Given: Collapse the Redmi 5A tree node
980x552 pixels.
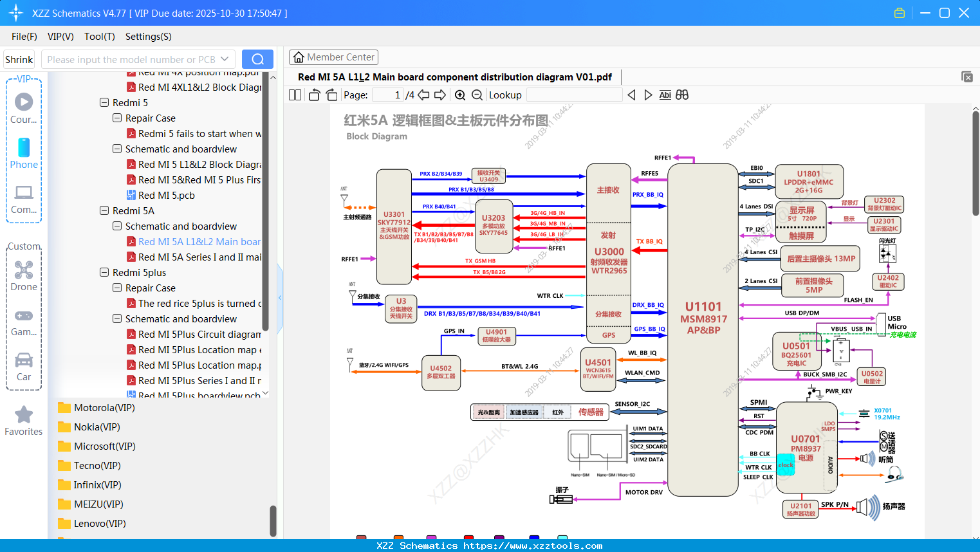Looking at the screenshot, I should click(x=104, y=210).
